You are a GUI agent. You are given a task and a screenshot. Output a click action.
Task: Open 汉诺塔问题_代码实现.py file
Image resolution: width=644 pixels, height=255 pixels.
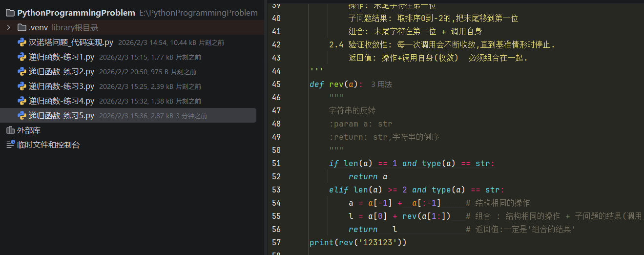(x=71, y=42)
